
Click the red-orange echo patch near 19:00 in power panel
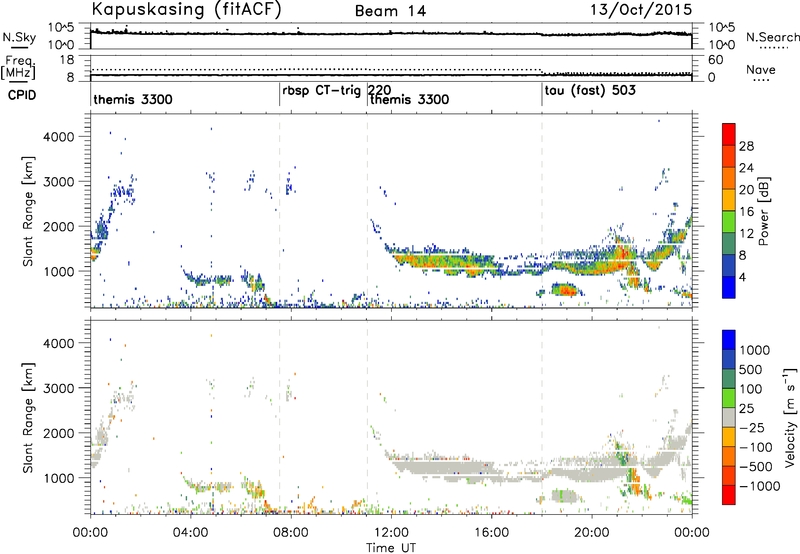pos(565,290)
